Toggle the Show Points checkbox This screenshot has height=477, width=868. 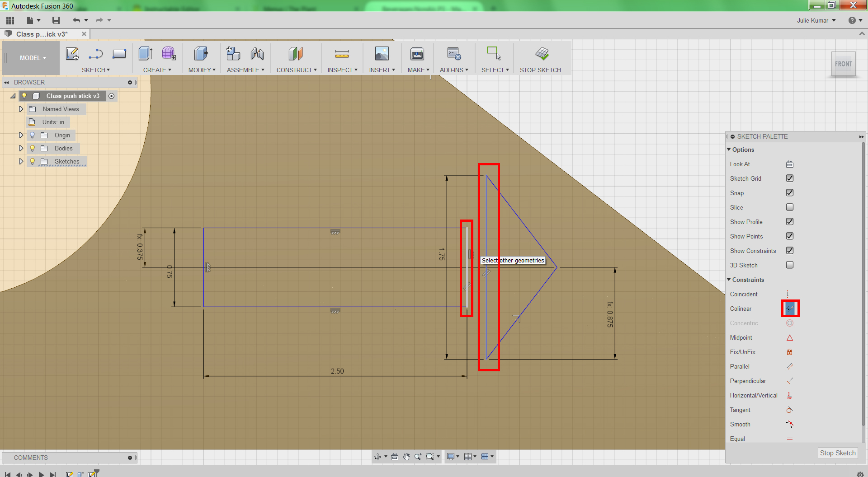pos(790,236)
